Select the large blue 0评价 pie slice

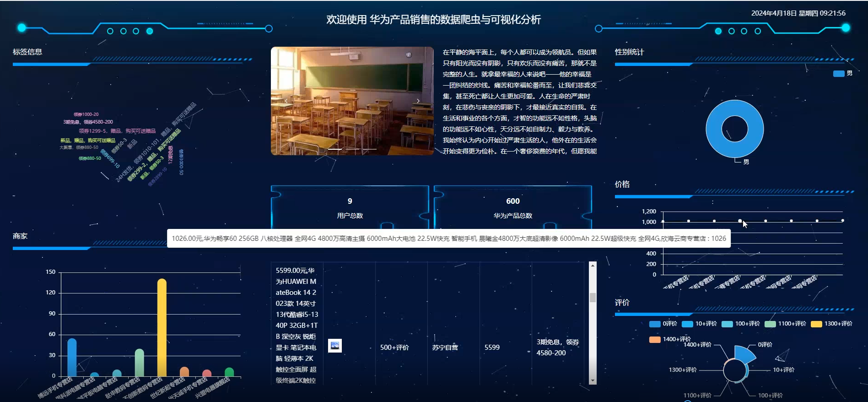[x=744, y=354]
